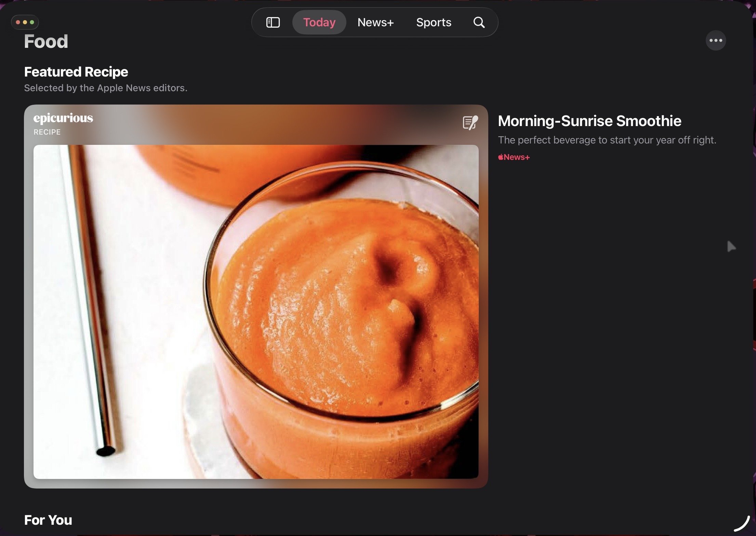Click the Apple News+ badge
Image resolution: width=756 pixels, height=536 pixels.
(x=514, y=157)
